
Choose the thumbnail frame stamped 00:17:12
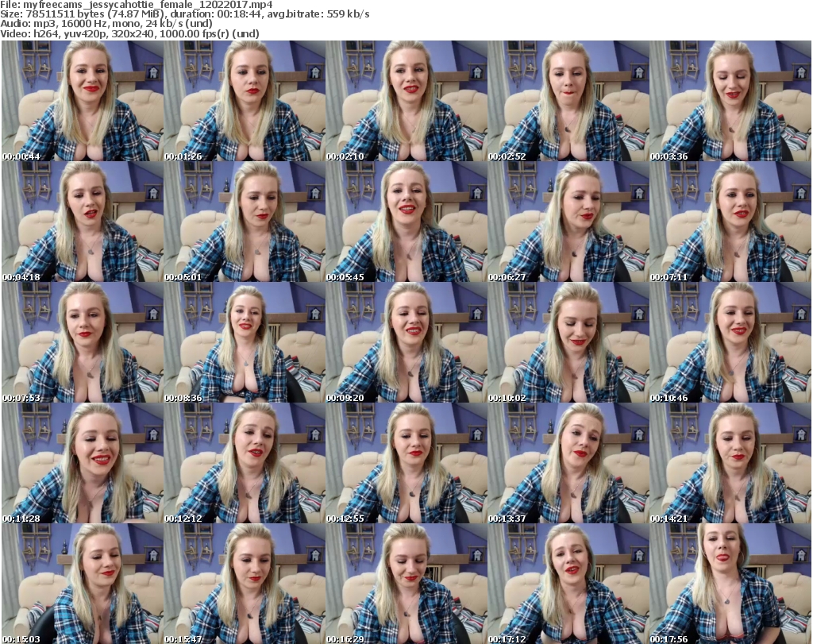click(x=568, y=584)
